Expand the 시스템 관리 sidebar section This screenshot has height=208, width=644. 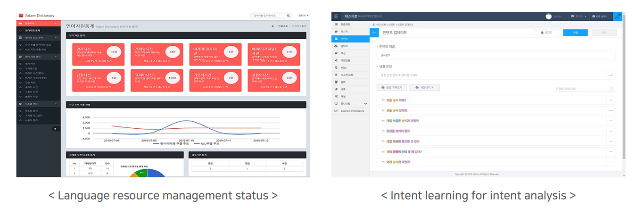tap(39, 103)
